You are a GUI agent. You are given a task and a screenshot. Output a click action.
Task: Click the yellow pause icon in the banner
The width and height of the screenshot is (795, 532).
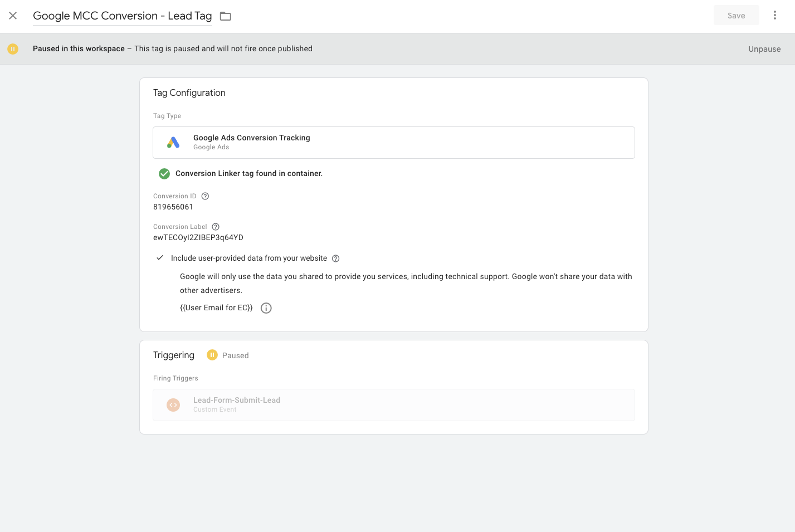[13, 49]
